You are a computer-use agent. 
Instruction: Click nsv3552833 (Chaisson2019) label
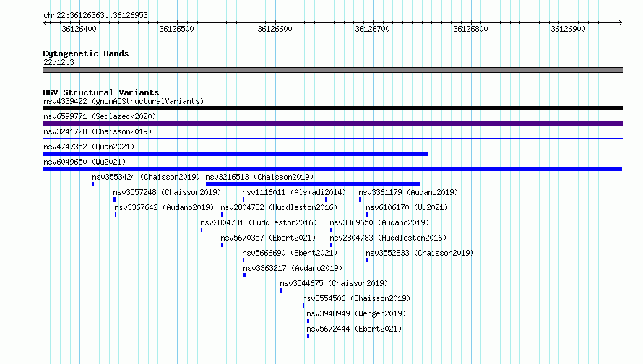click(420, 253)
